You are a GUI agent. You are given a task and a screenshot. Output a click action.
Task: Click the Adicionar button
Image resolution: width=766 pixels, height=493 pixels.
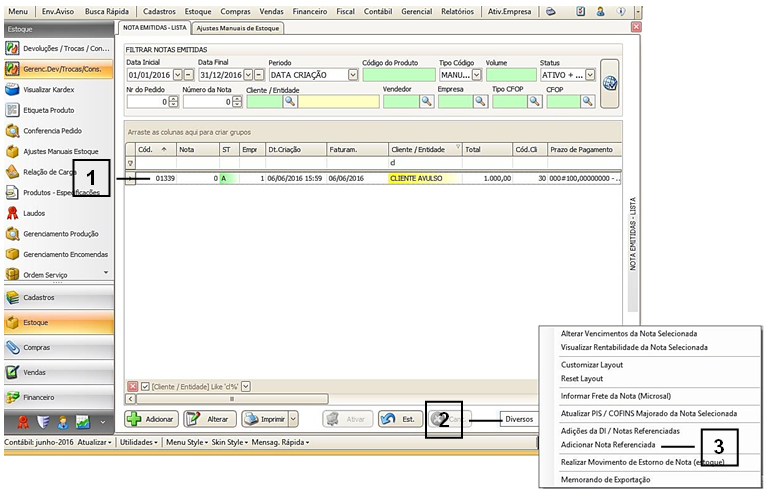[x=151, y=419]
